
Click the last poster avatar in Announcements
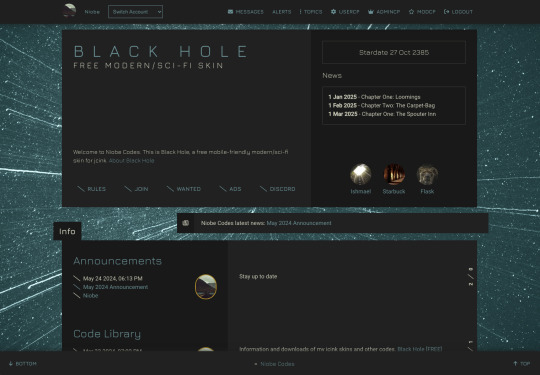(x=206, y=287)
